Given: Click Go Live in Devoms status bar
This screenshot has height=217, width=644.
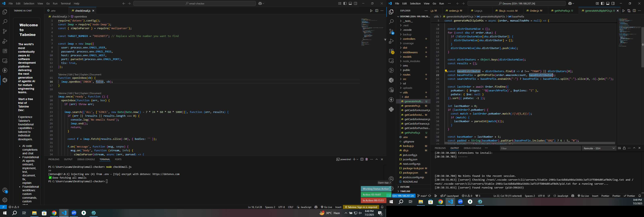Looking at the screenshot, I should 583,196.
